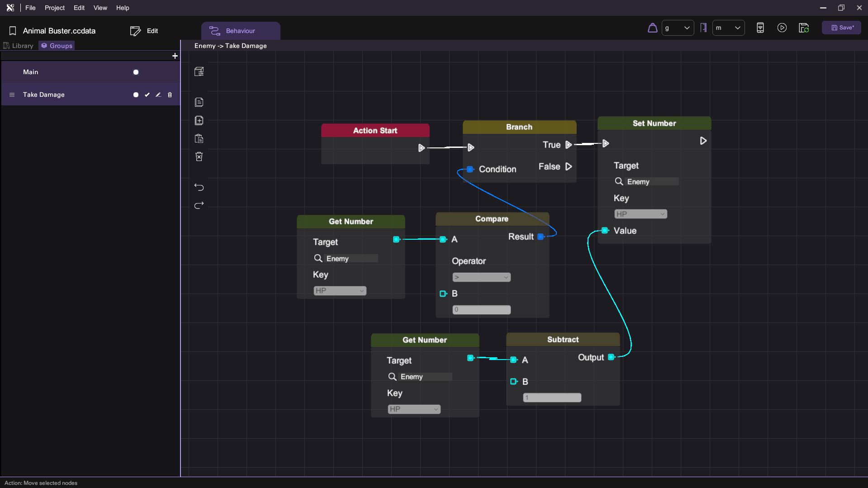Open the Project menu
Image resolution: width=868 pixels, height=488 pixels.
coord(54,8)
